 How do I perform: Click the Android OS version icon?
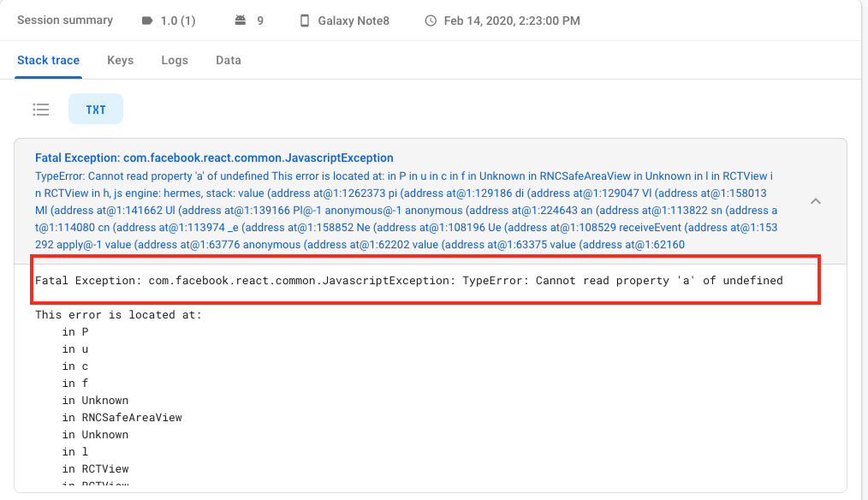[x=241, y=21]
